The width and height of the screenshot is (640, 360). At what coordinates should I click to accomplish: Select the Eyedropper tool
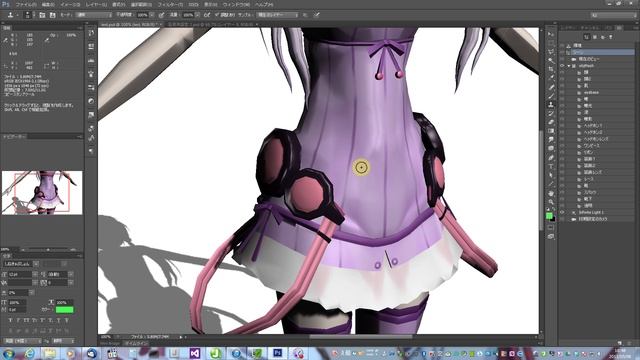click(551, 78)
